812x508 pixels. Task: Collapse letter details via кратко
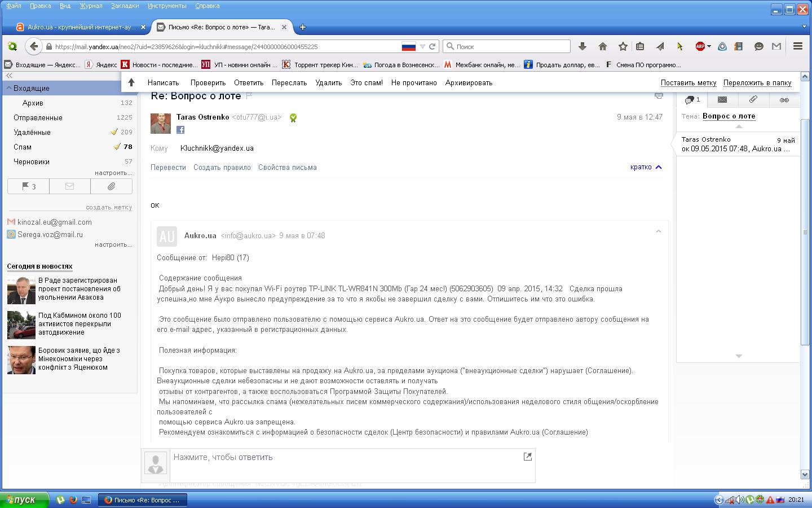[646, 167]
